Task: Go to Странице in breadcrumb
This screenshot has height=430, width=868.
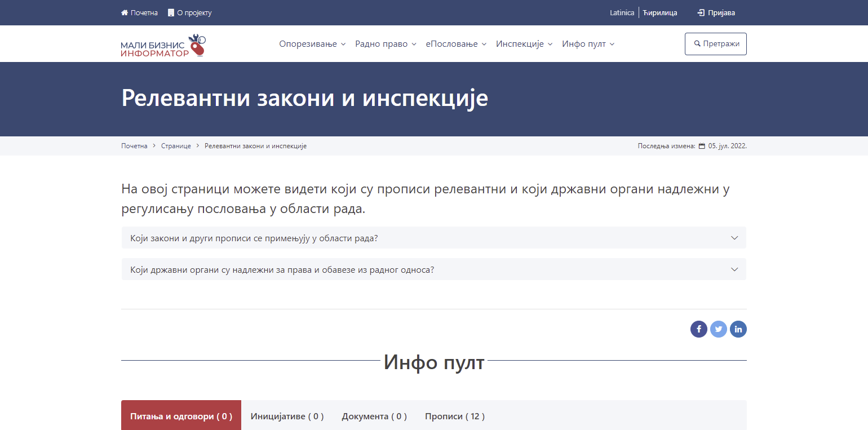Action: pyautogui.click(x=176, y=146)
